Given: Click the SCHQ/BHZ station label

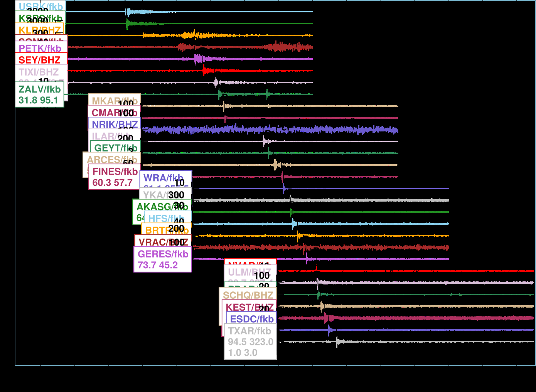Looking at the screenshot, I should [x=248, y=295].
